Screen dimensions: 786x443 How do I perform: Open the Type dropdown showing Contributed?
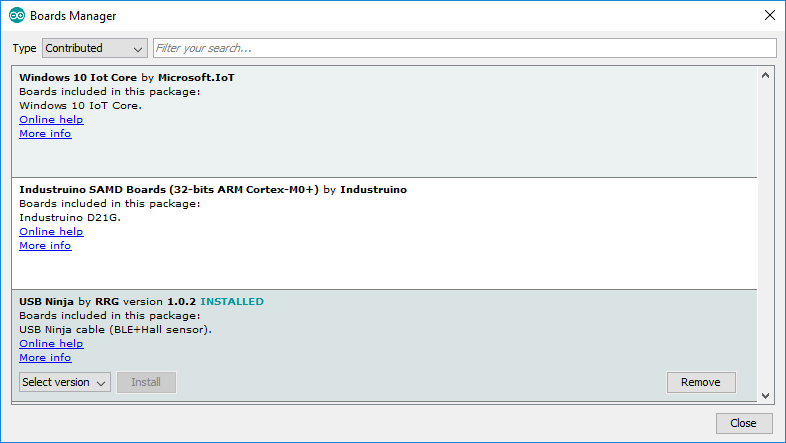click(x=95, y=48)
